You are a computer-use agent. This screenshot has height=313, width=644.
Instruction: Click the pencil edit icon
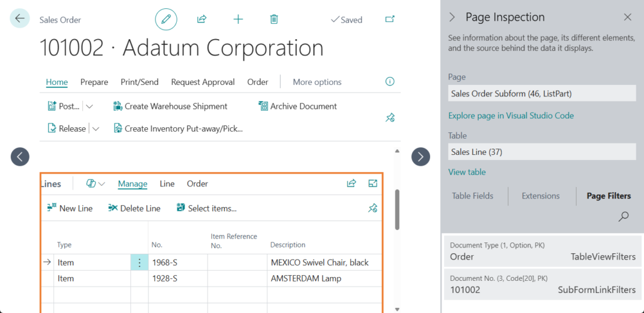[166, 20]
